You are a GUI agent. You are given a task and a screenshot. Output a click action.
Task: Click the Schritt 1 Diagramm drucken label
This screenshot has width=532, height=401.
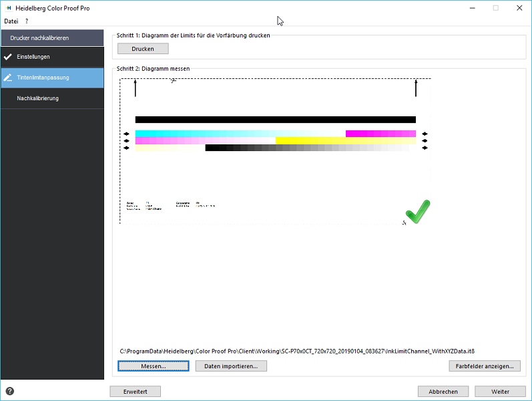coord(193,35)
